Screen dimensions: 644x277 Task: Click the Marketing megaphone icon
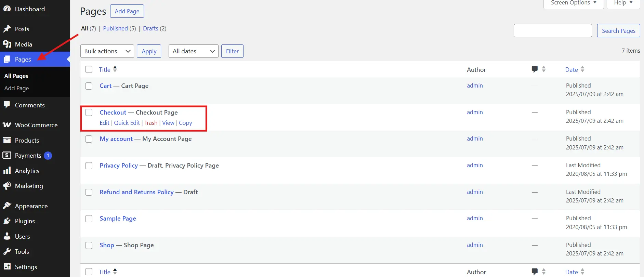(x=7, y=186)
